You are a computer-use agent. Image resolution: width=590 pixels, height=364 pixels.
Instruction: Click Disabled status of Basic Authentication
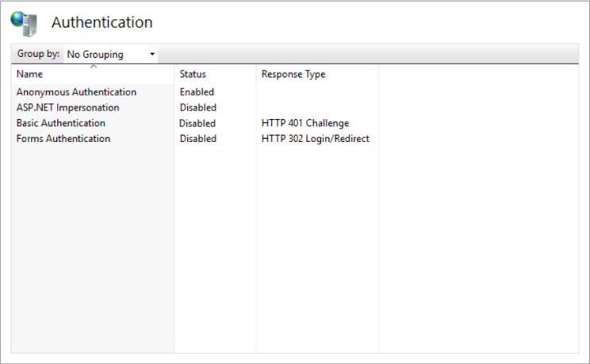point(197,124)
